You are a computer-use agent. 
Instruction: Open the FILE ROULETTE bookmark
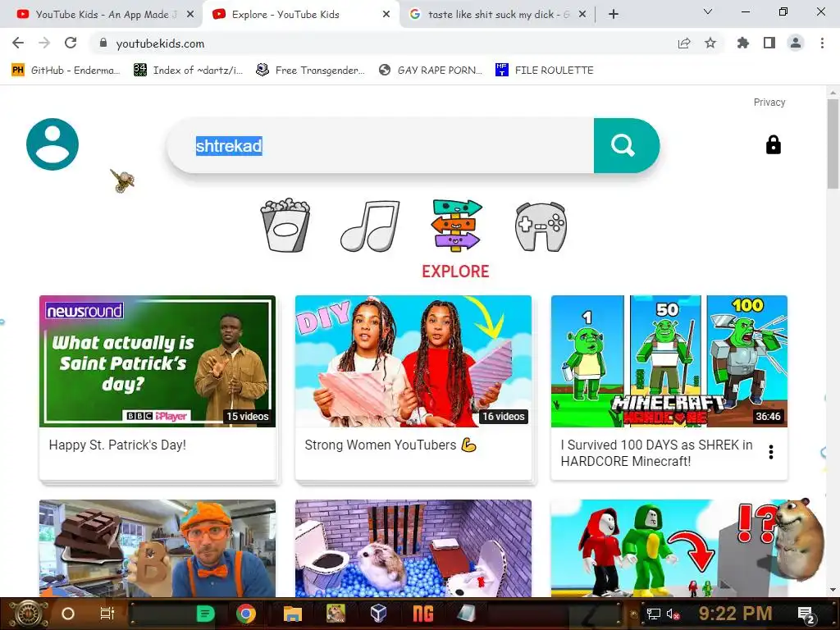pos(545,71)
